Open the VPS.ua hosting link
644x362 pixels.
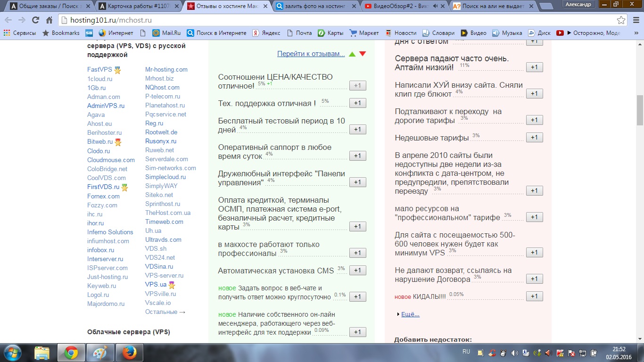[156, 284]
